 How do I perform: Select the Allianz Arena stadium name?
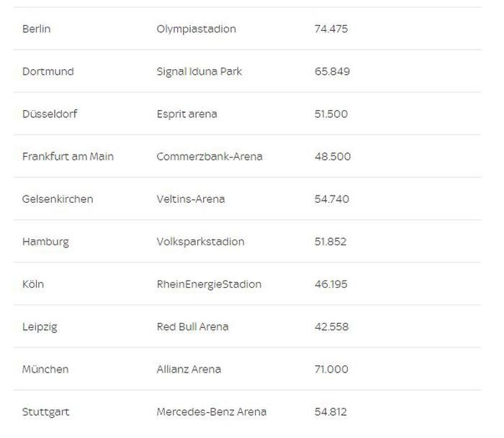tap(189, 369)
